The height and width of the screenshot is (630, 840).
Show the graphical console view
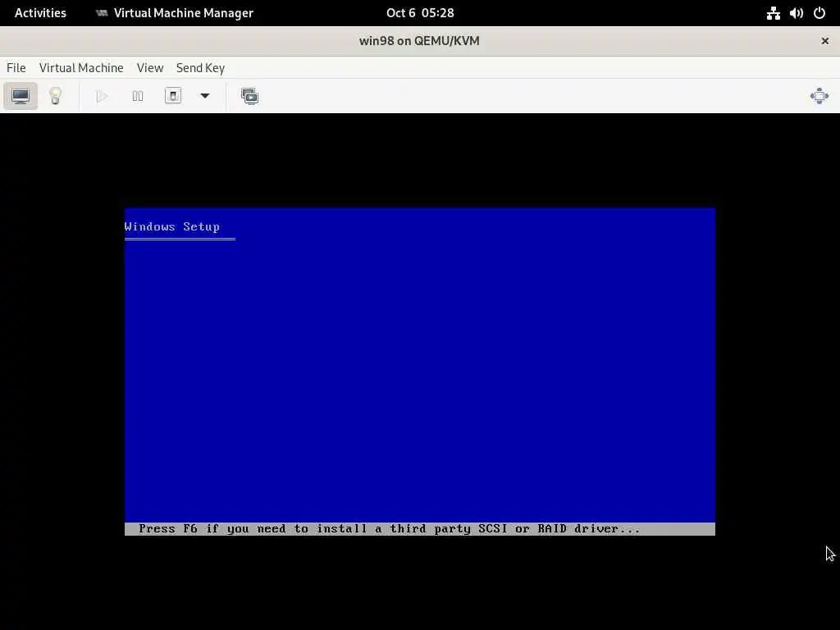pos(21,97)
